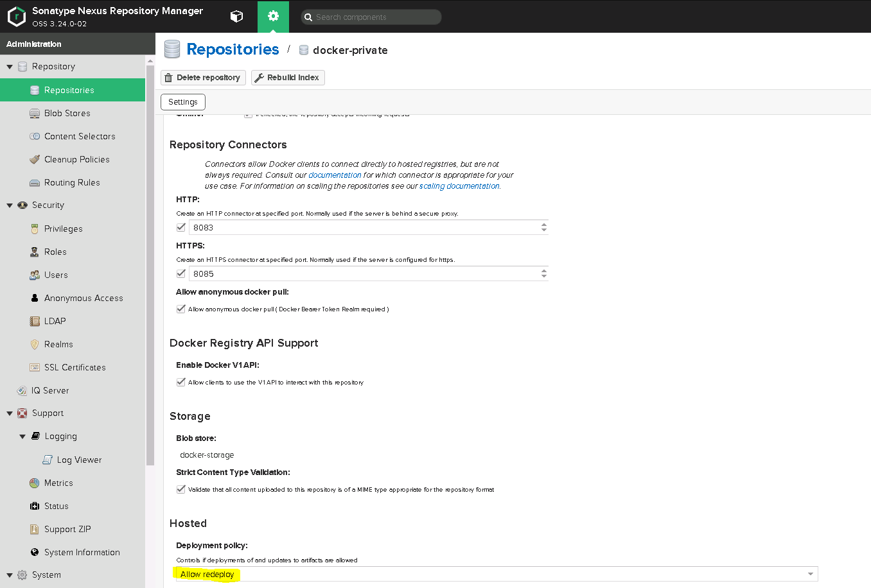The width and height of the screenshot is (871, 588).
Task: Click the Roles icon
Action: pos(35,252)
